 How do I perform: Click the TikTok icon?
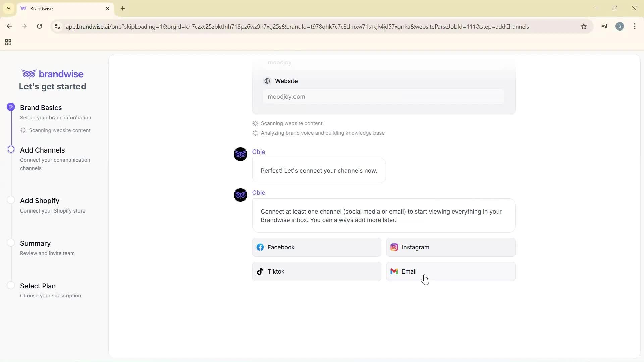tap(260, 271)
